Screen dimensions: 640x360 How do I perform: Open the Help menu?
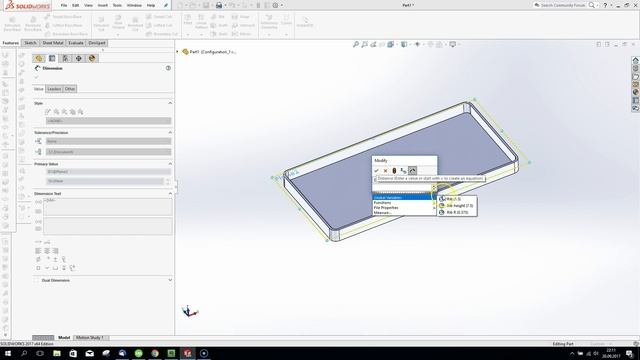[x=151, y=5]
